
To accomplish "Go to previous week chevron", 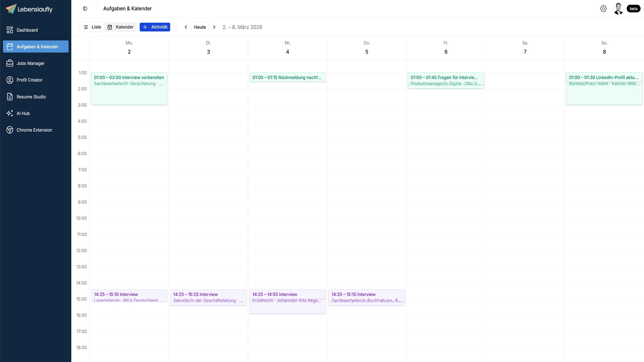I will click(x=186, y=27).
